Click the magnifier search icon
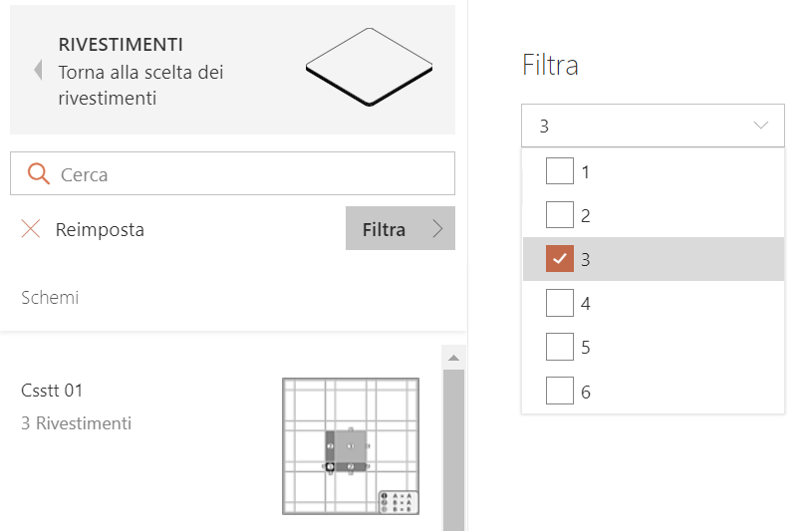812x531 pixels. coord(38,174)
